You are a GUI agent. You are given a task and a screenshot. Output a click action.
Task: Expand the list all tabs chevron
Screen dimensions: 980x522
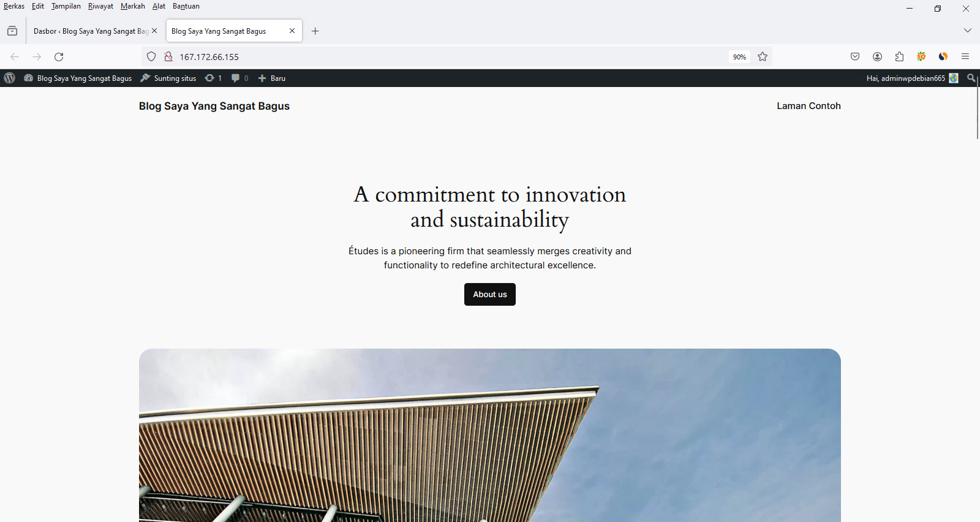click(967, 31)
